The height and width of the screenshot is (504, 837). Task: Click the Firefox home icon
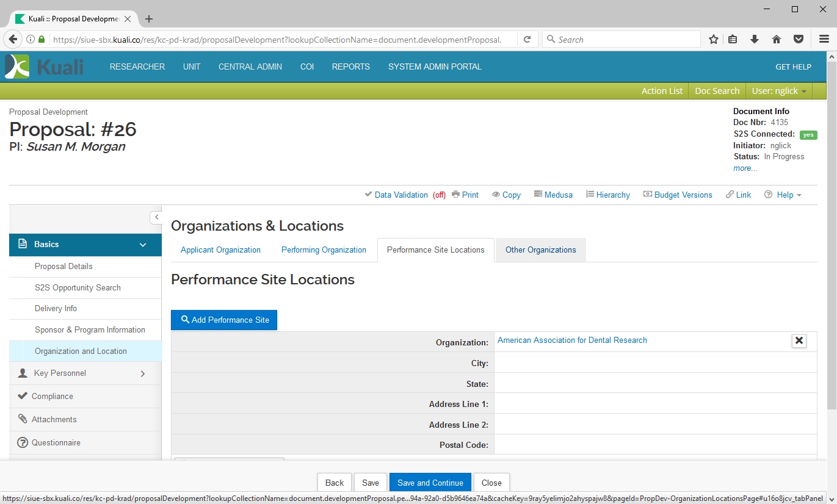[x=777, y=40]
